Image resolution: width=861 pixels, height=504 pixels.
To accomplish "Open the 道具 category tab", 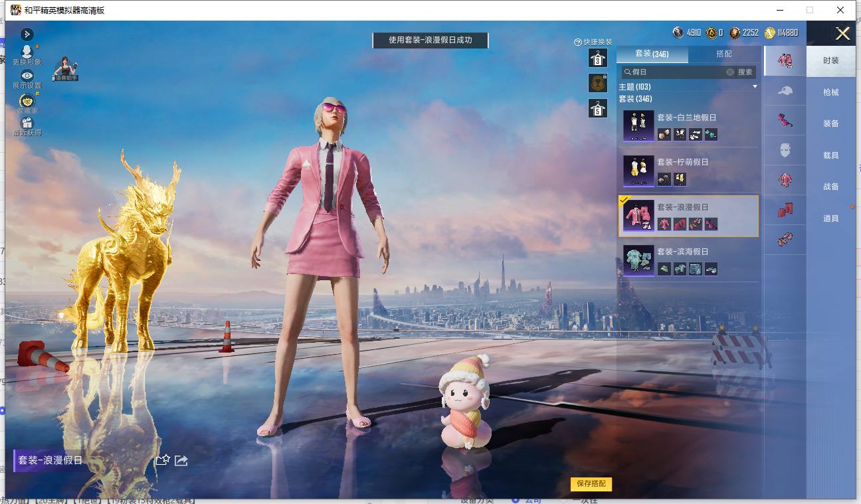I will click(831, 218).
